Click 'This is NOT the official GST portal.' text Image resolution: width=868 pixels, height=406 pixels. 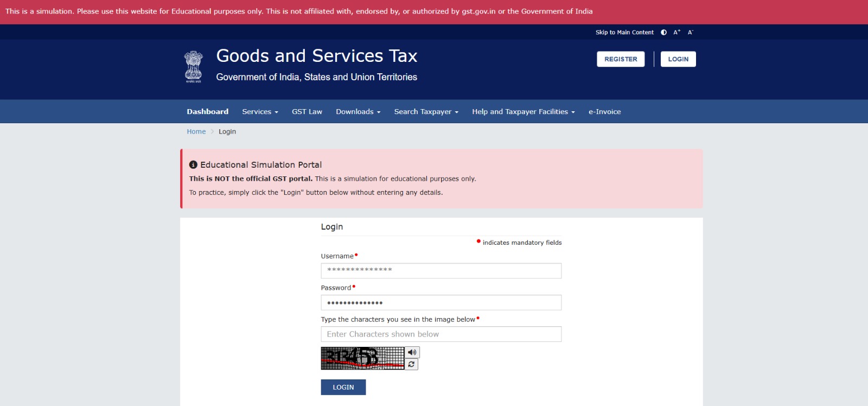[251, 179]
